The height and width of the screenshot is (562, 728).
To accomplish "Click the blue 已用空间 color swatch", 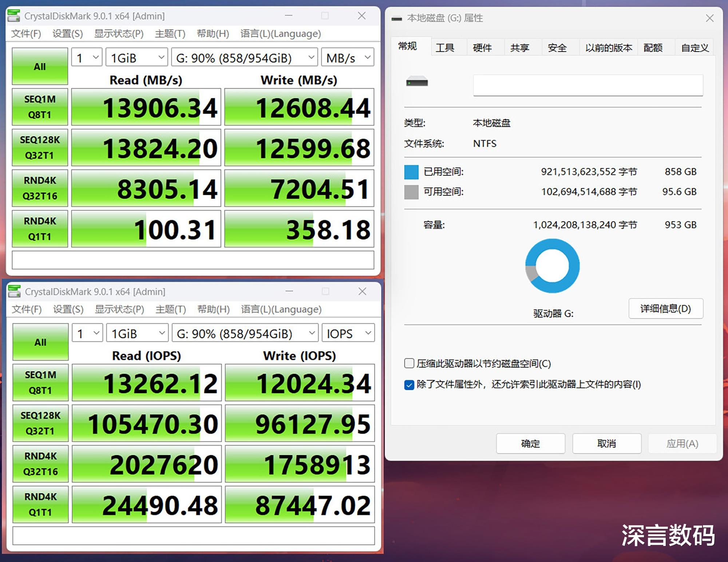I will [411, 172].
